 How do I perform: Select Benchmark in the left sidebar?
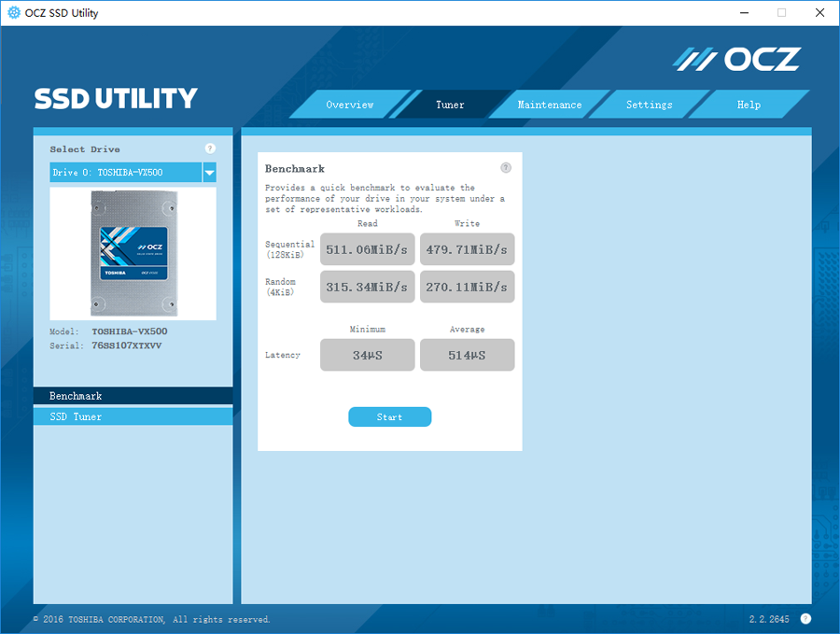click(133, 396)
